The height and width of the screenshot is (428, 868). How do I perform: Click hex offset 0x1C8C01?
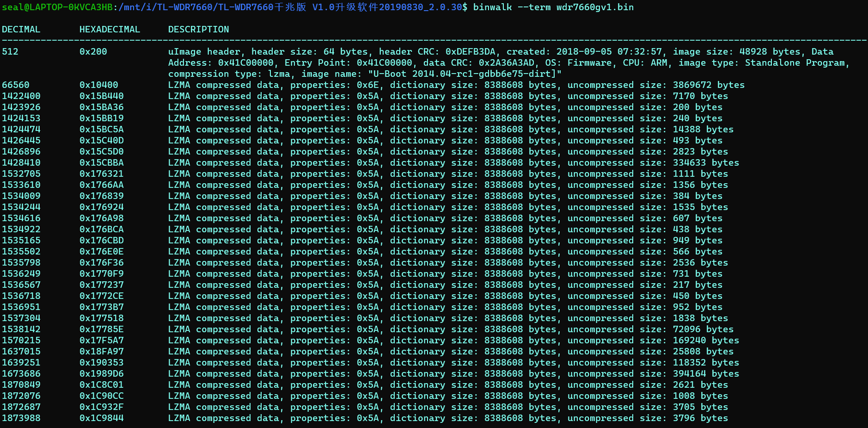coord(101,385)
